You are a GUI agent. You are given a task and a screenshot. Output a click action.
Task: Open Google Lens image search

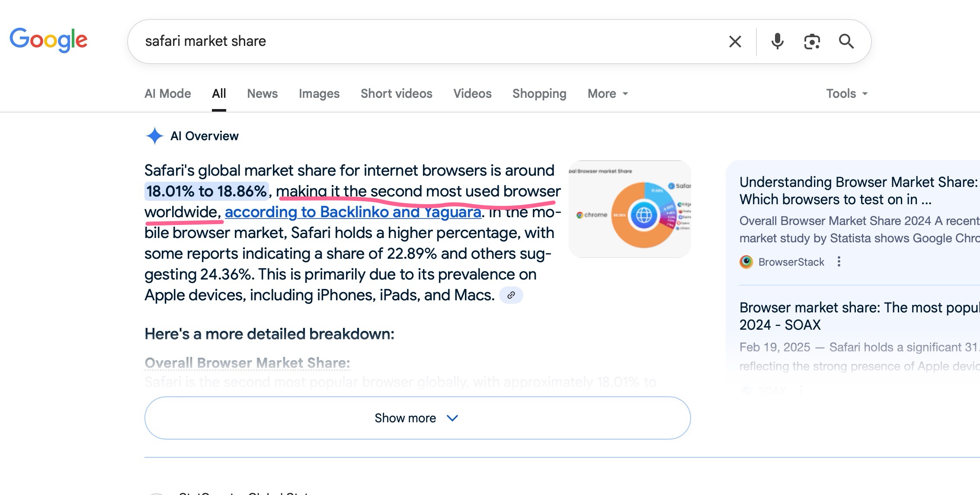pos(812,42)
